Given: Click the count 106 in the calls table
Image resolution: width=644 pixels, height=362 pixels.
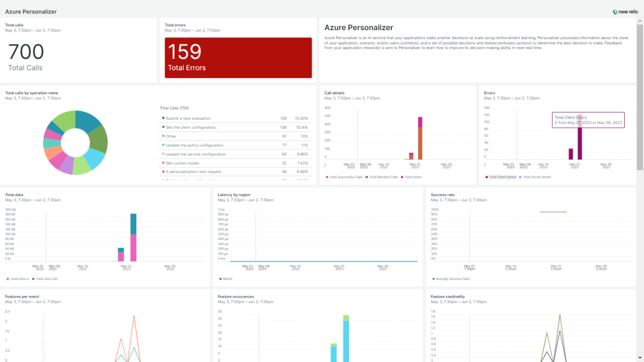Looking at the screenshot, I should (x=283, y=127).
